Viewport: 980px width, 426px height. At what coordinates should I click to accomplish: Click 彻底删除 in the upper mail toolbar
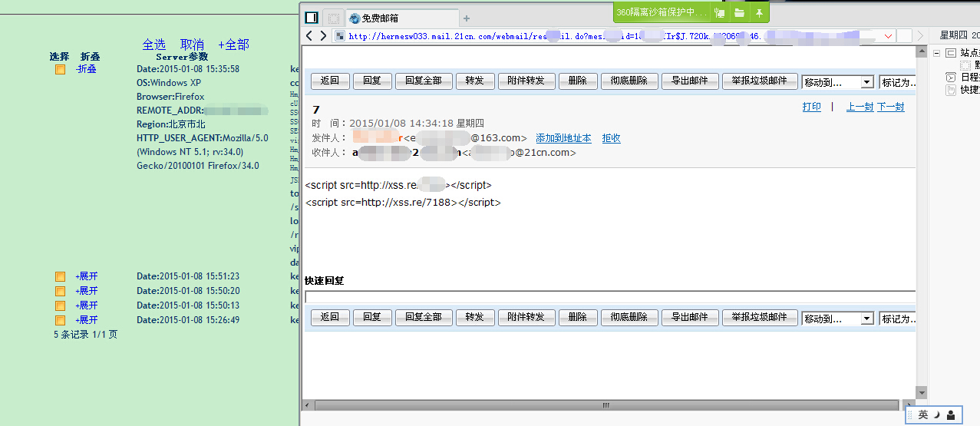coord(629,81)
